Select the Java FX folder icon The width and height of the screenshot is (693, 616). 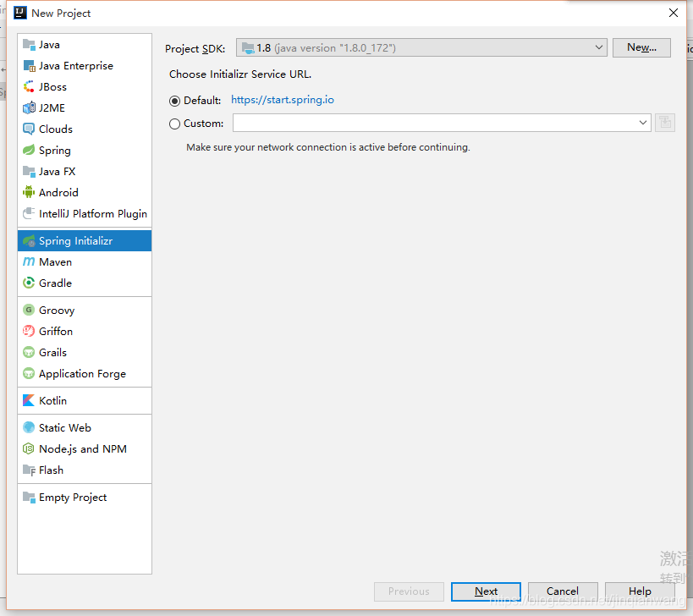point(29,172)
